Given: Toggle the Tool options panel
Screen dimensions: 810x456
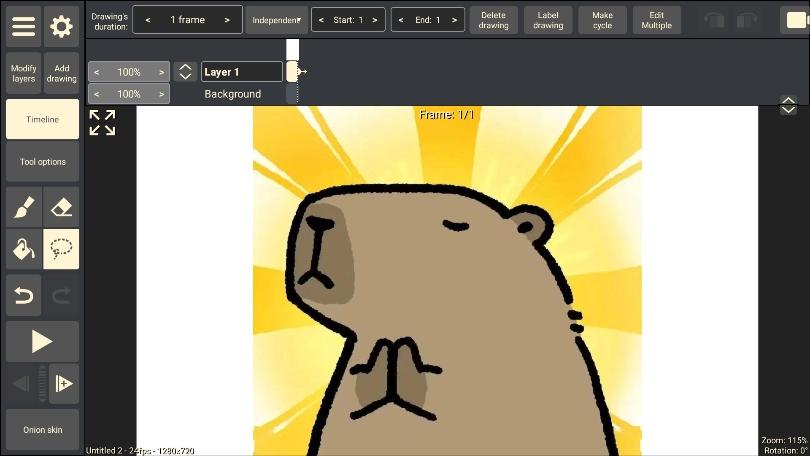Looking at the screenshot, I should pyautogui.click(x=42, y=162).
